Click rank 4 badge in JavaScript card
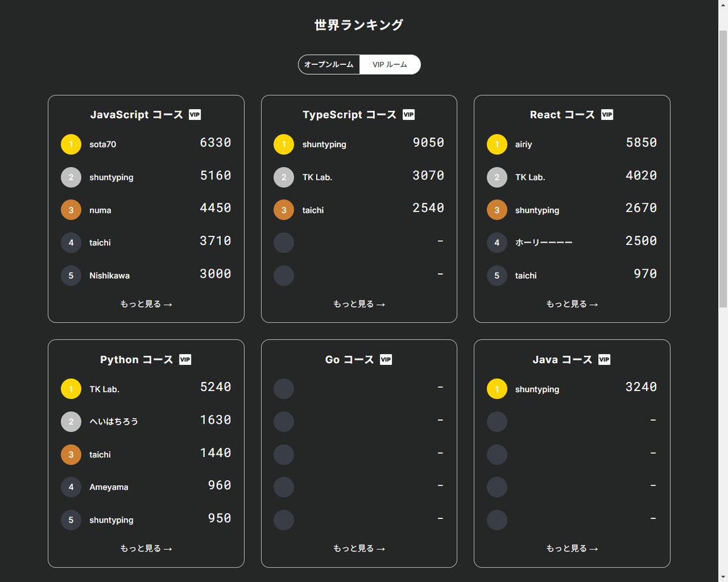Screen dimensions: 728x582 [71, 242]
